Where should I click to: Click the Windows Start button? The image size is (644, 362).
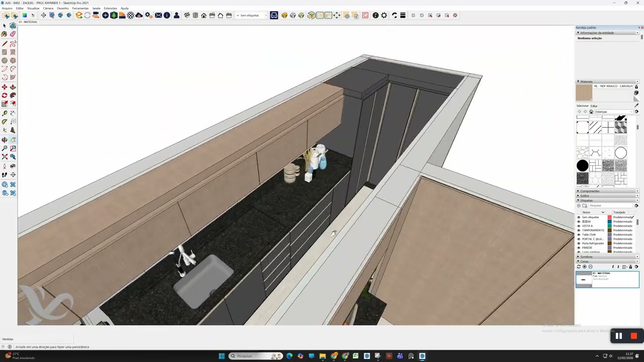221,356
